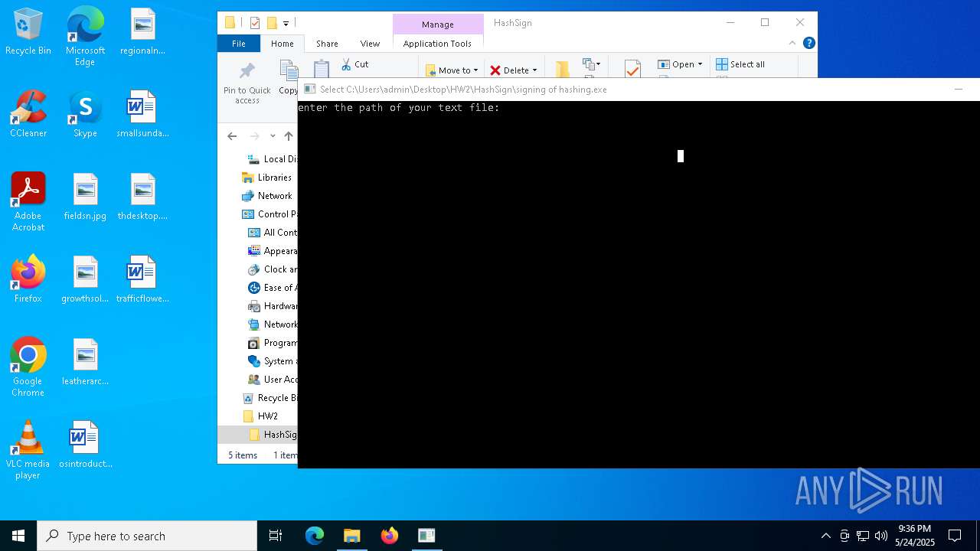The height and width of the screenshot is (551, 980).
Task: Select Libraries in navigation pane
Action: point(268,178)
